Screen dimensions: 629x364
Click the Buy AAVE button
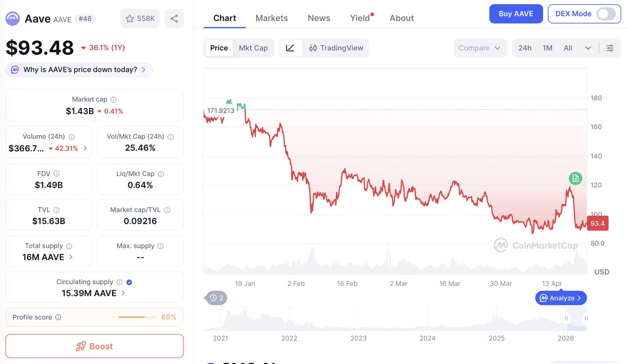pyautogui.click(x=516, y=14)
